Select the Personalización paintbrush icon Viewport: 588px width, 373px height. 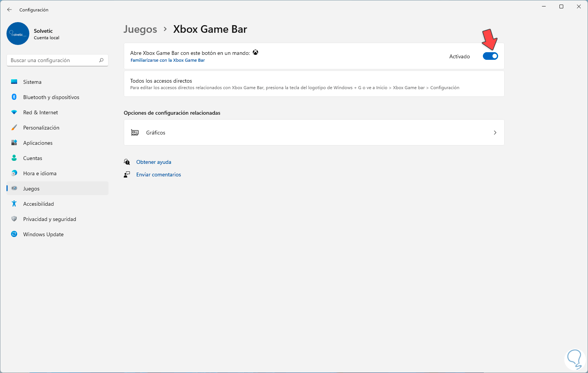14,128
